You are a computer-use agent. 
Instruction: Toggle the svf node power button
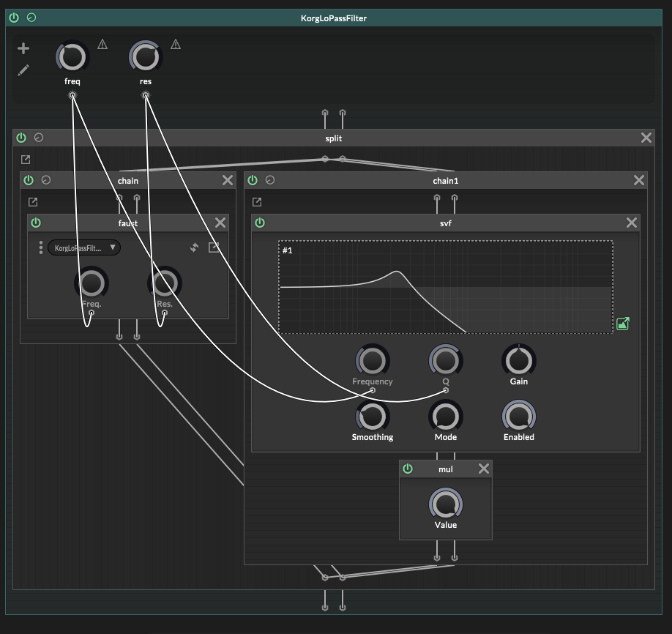pos(260,223)
